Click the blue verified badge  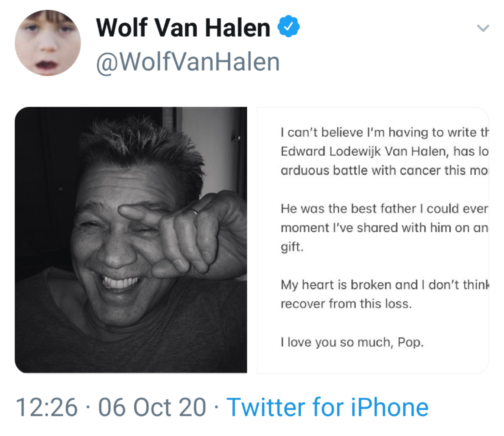288,26
